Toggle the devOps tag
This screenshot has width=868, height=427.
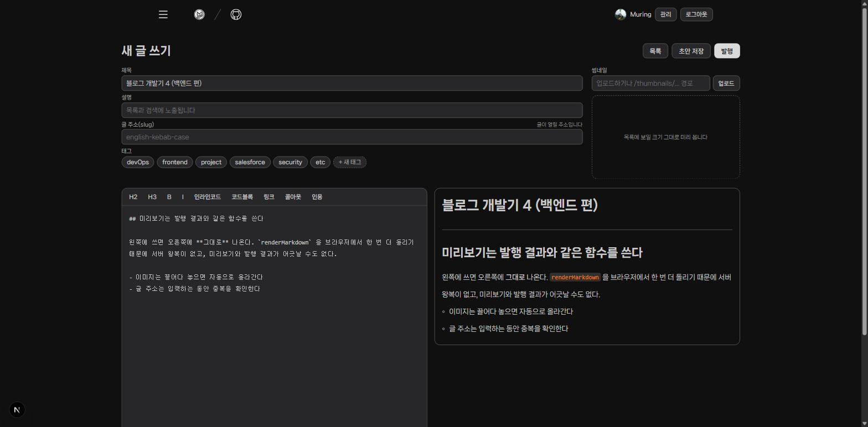coord(138,162)
